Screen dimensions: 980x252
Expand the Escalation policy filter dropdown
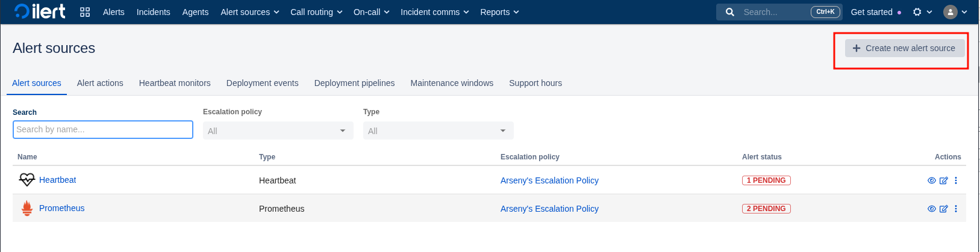(x=278, y=131)
